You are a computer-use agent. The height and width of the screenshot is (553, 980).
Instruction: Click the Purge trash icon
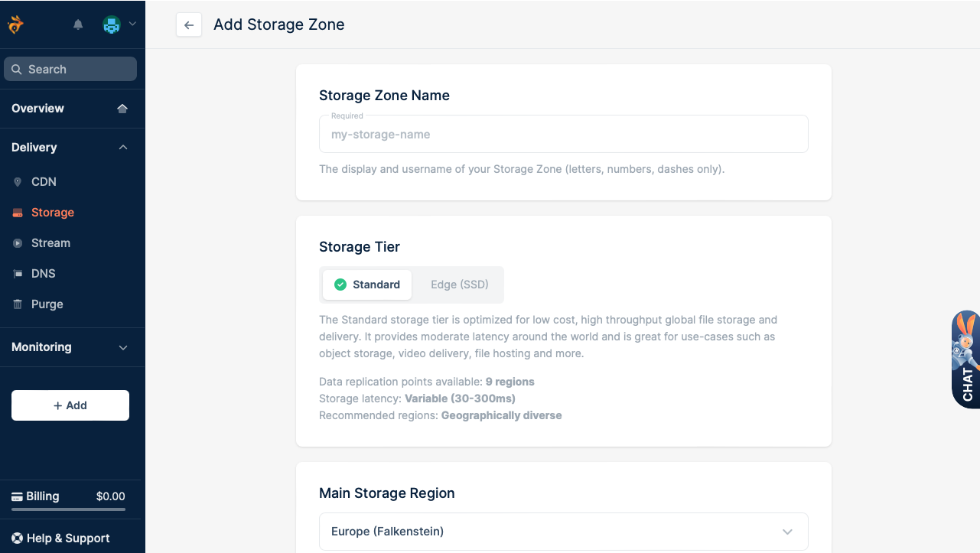pos(18,304)
